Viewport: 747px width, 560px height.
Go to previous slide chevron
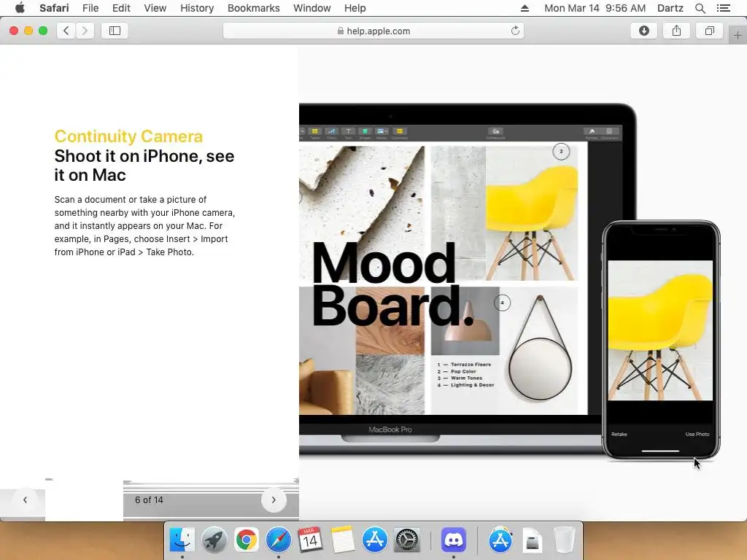point(26,500)
